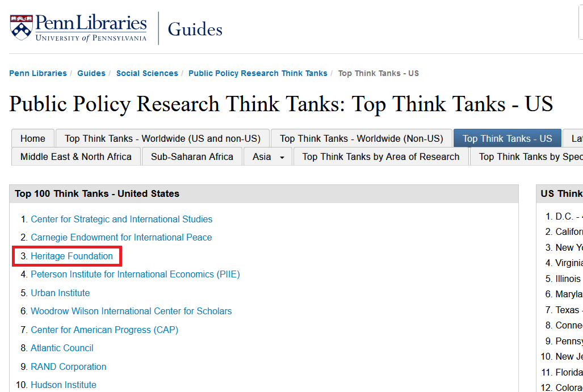The image size is (583, 392).
Task: Open Carnegie Endowment for International Peace link
Action: pos(121,238)
